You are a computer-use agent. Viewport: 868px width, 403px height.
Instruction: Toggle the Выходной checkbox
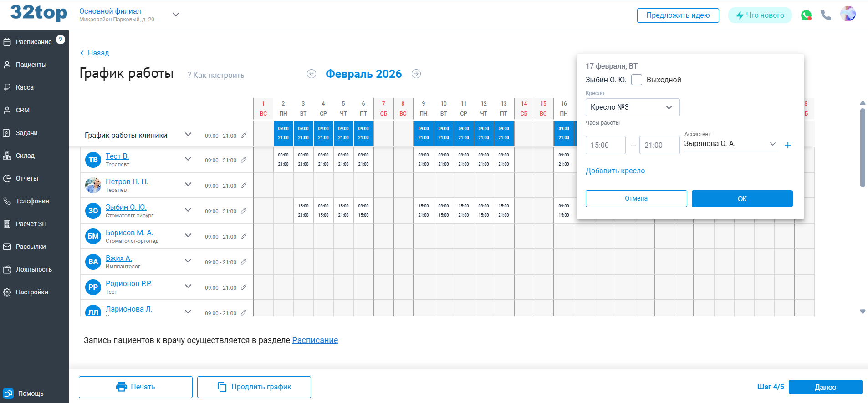(637, 80)
